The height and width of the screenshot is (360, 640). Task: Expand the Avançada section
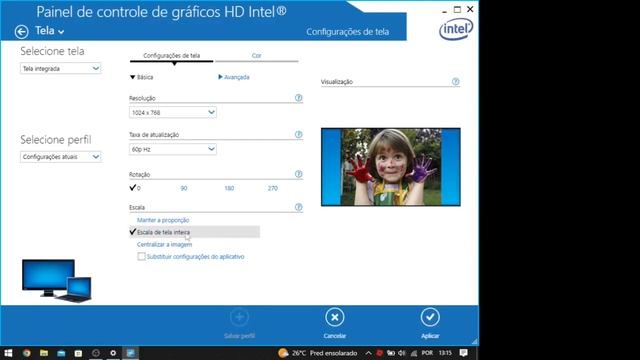point(234,77)
